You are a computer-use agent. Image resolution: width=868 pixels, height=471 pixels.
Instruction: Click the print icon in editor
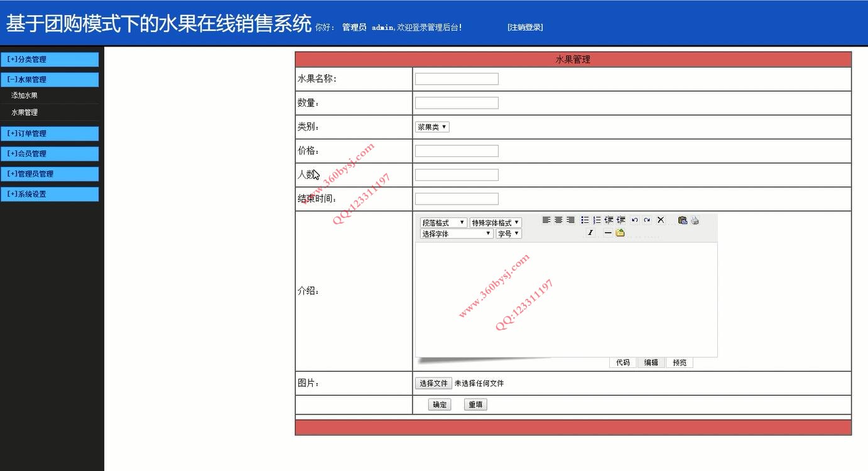pos(695,220)
